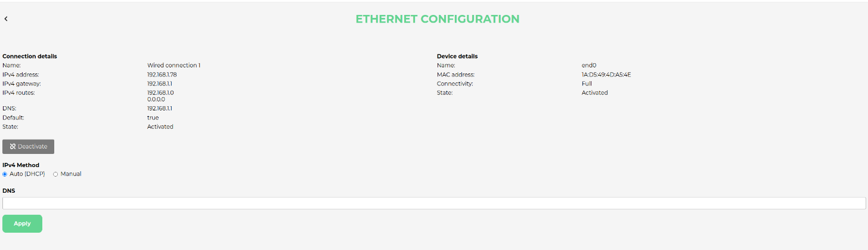The width and height of the screenshot is (868, 250).
Task: Click the Default value true
Action: pos(153,118)
